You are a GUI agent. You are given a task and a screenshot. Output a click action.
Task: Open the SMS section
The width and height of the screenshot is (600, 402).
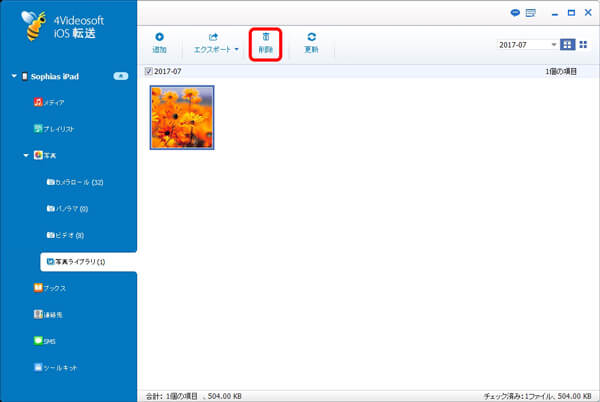coord(47,341)
